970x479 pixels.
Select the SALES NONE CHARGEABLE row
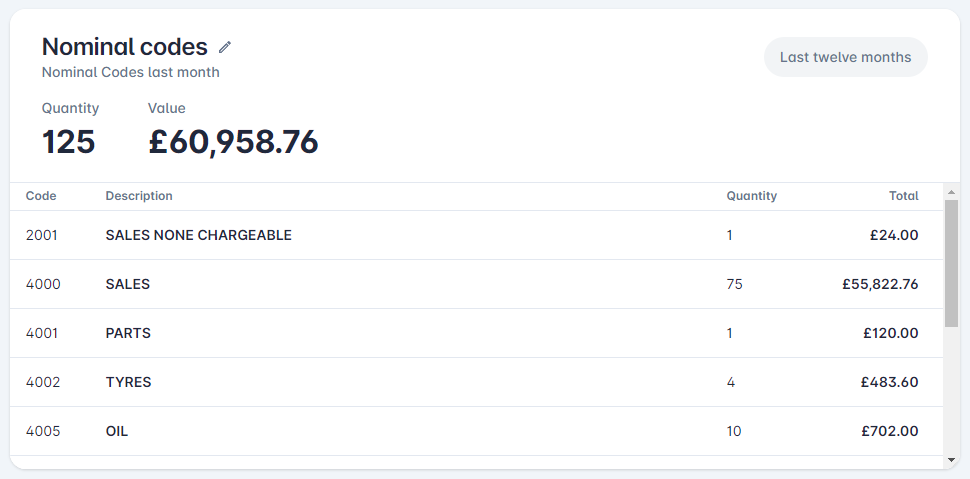coord(476,235)
